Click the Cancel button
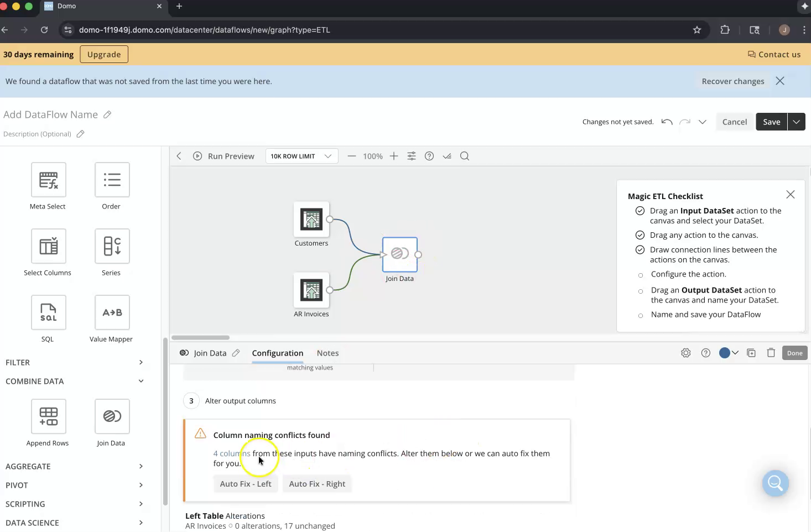The image size is (811, 532). point(735,122)
